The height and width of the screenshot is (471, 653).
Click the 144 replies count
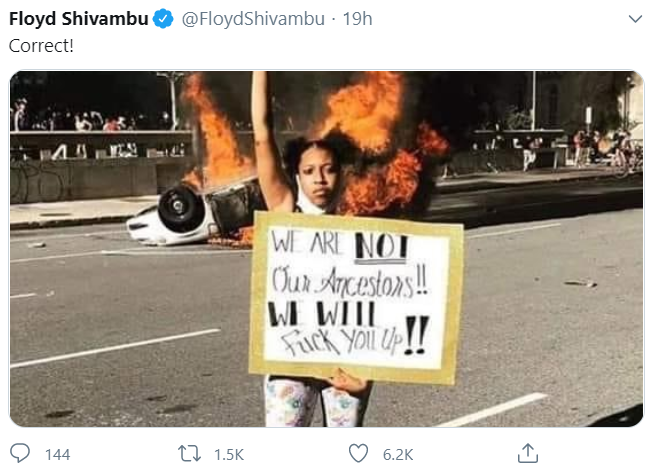(57, 454)
